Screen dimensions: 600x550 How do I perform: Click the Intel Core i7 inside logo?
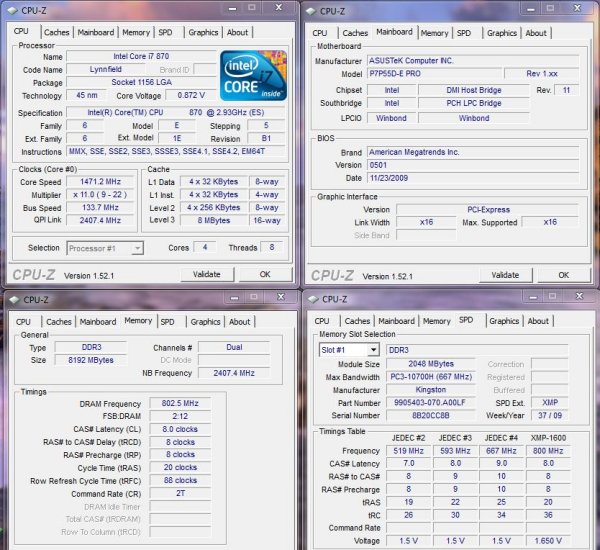253,75
